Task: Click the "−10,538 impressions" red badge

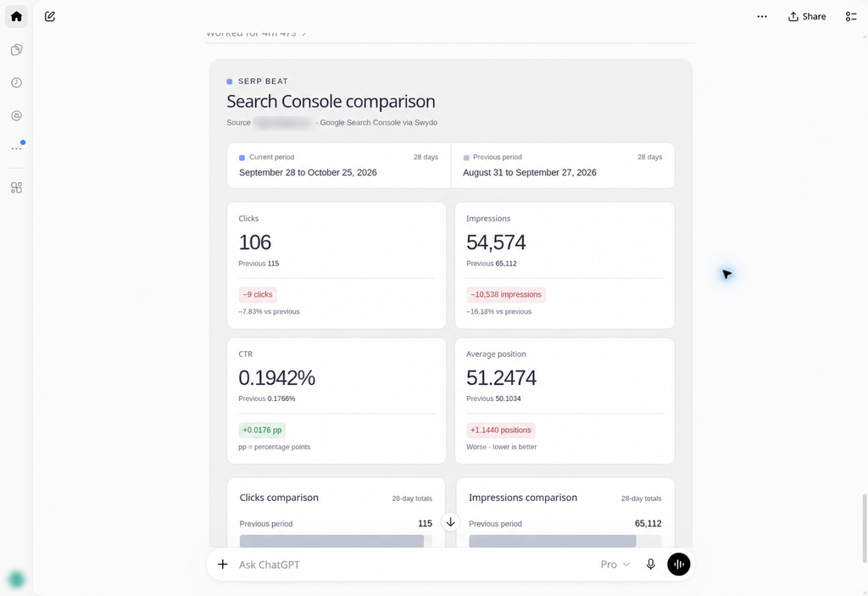Action: tap(506, 295)
